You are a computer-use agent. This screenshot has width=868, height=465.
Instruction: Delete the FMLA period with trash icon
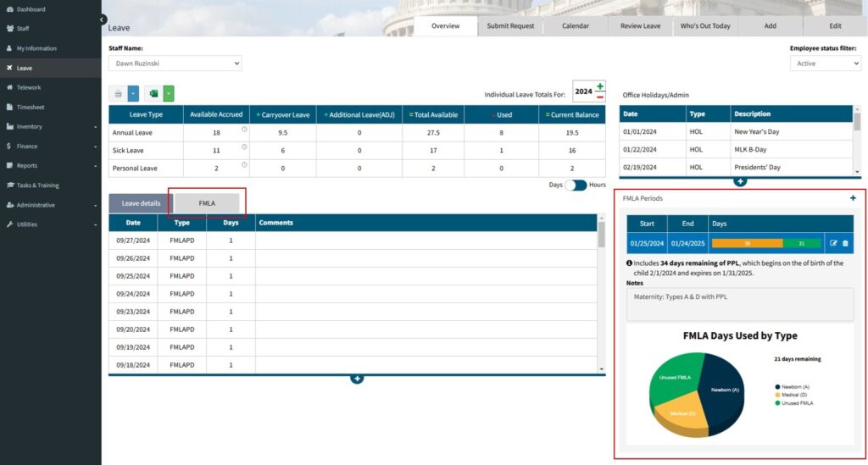tap(845, 243)
